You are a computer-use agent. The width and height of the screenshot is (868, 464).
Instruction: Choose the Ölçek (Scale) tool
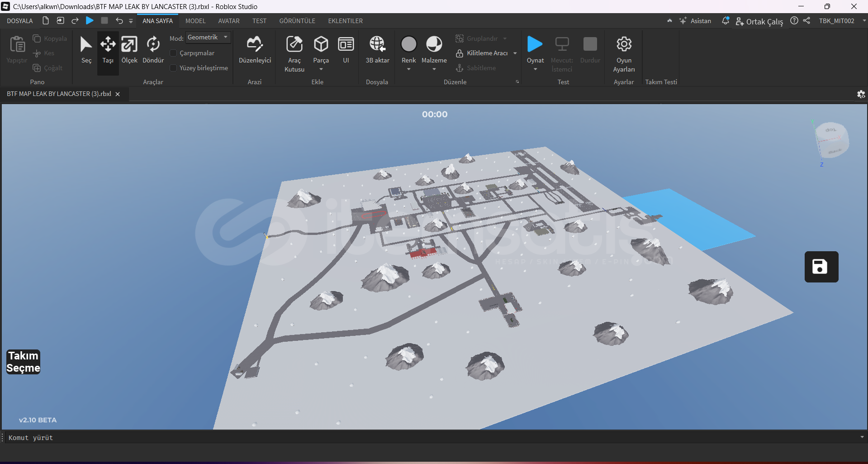[x=129, y=50]
